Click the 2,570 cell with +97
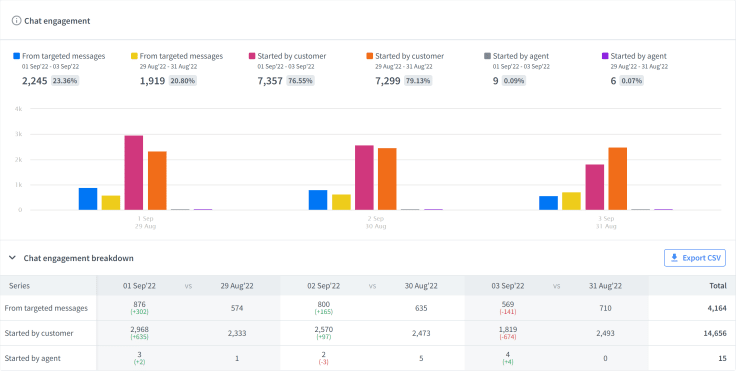Image resolution: width=736 pixels, height=371 pixels. pyautogui.click(x=323, y=333)
